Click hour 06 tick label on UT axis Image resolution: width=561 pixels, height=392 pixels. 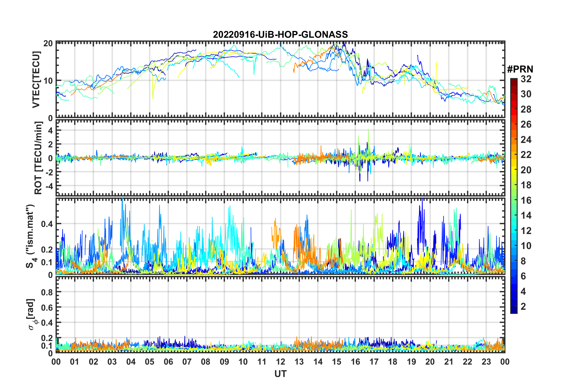168,362
